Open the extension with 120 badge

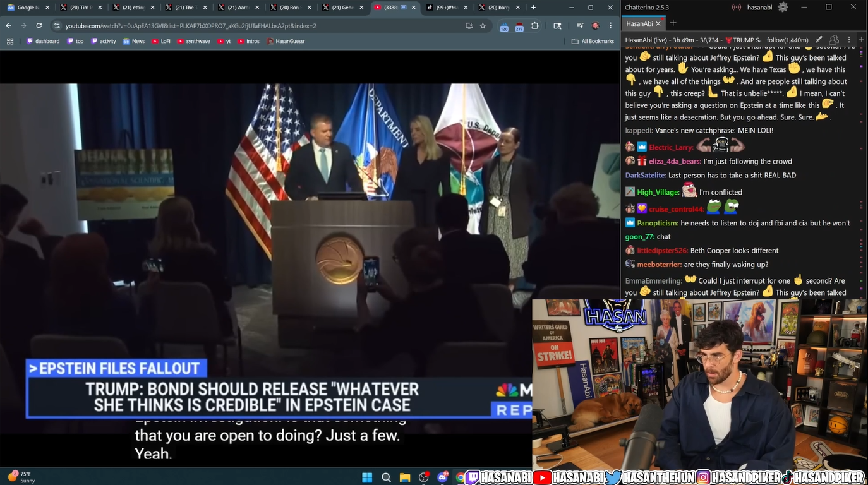click(x=504, y=27)
